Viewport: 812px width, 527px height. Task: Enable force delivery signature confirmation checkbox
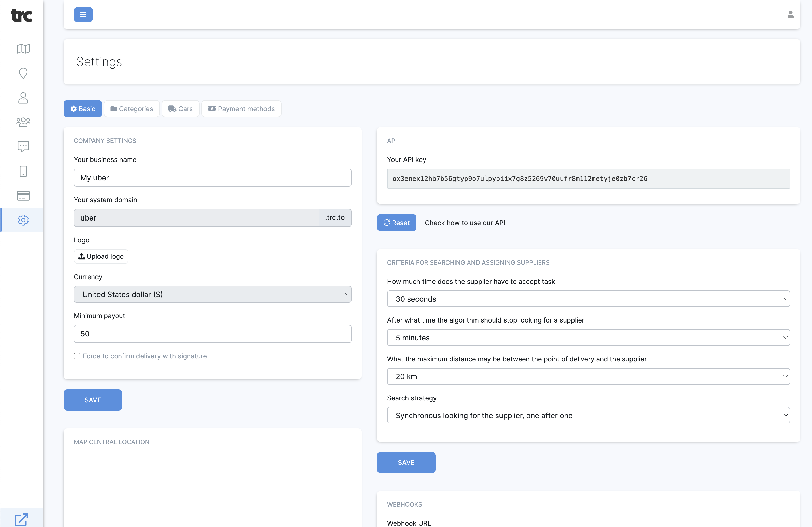coord(77,356)
